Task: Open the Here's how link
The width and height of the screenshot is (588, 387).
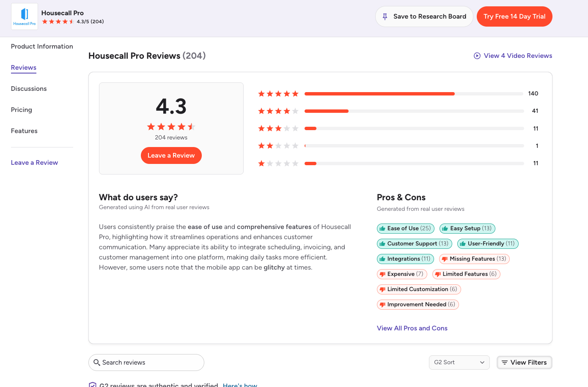Action: point(240,385)
